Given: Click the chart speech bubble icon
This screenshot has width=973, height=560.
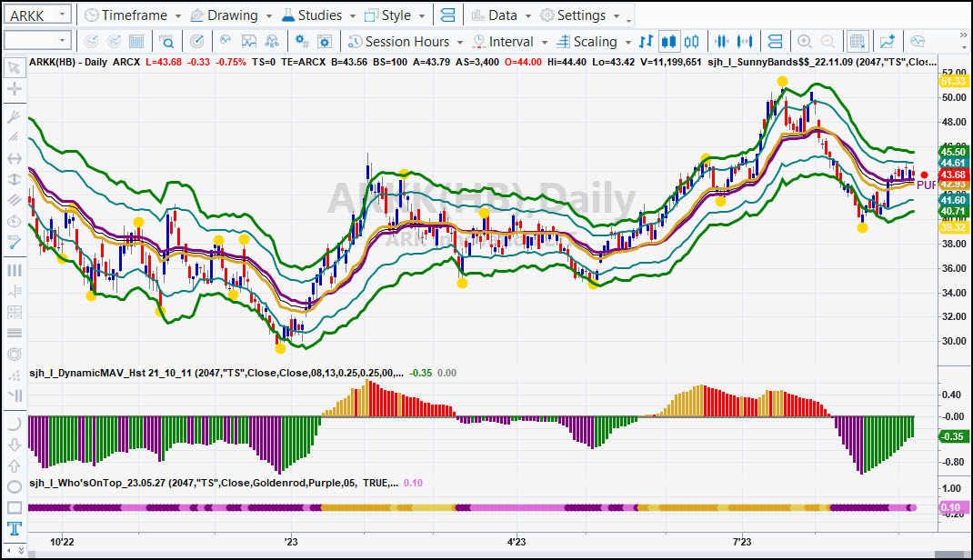Looking at the screenshot, I should [x=918, y=42].
